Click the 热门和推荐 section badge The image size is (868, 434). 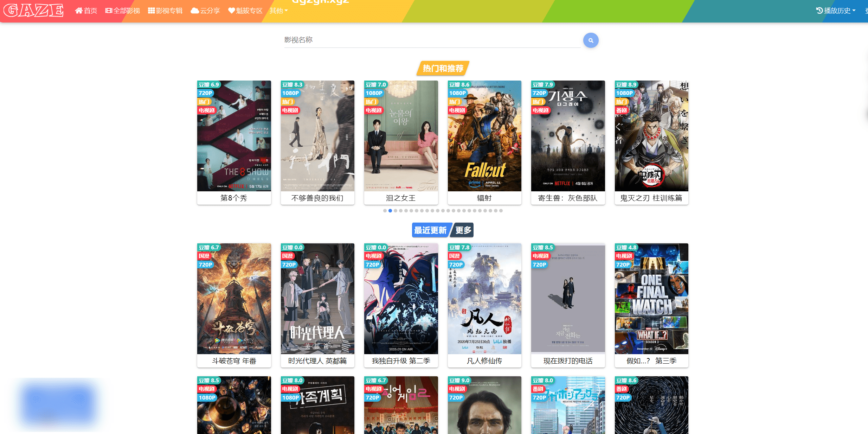pos(443,68)
